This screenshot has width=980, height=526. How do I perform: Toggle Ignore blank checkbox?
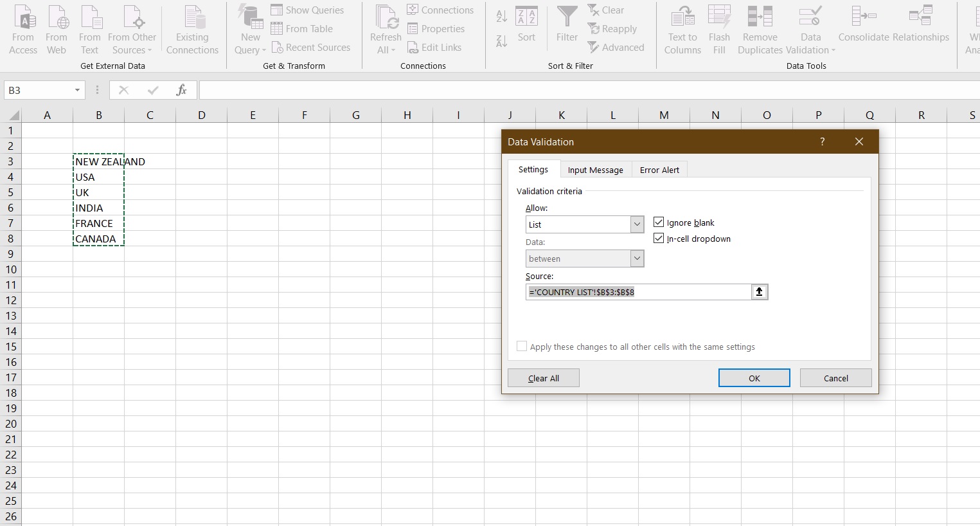pyautogui.click(x=659, y=222)
